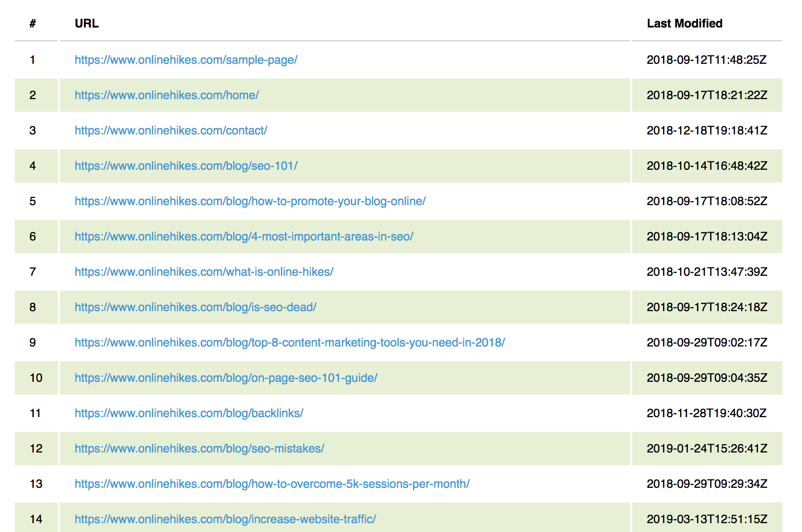Viewport: 802px width, 532px height.
Task: Open the sample-page URL link
Action: coord(186,60)
